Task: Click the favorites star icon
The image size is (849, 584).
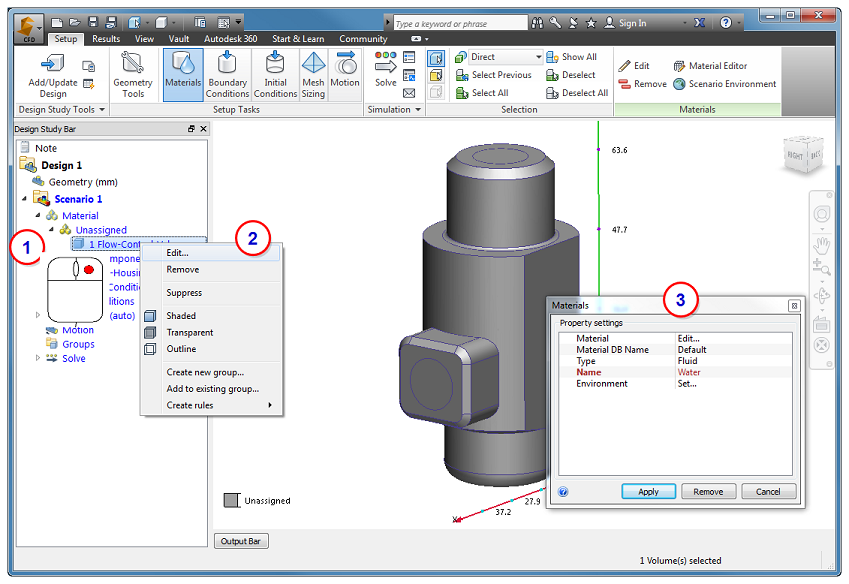Action: (x=591, y=23)
